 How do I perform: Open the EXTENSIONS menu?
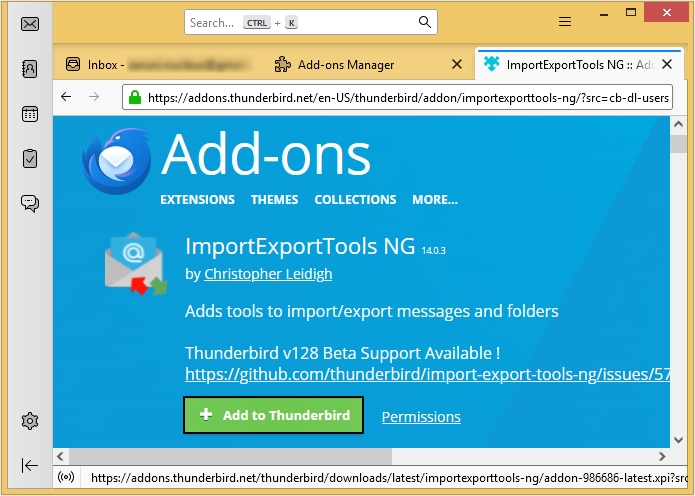(198, 200)
